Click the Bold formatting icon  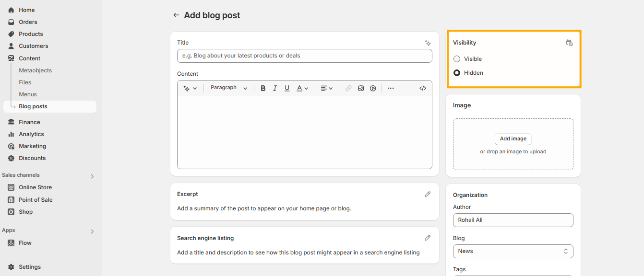pyautogui.click(x=263, y=88)
